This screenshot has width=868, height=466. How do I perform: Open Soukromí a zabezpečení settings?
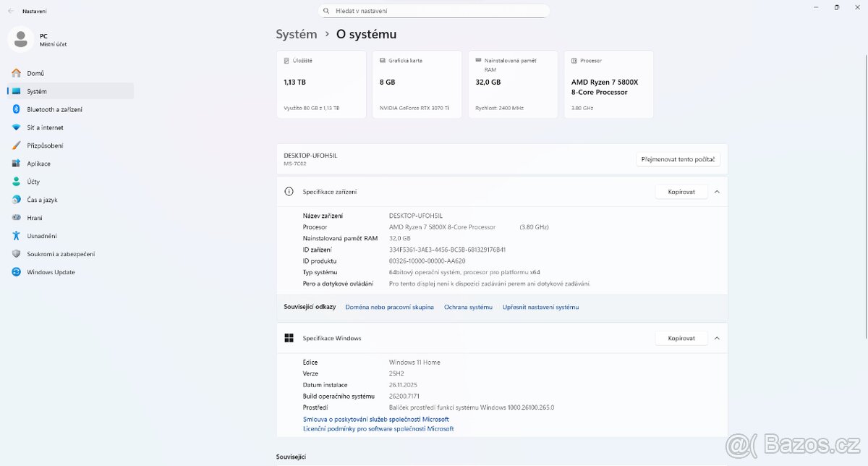point(61,254)
